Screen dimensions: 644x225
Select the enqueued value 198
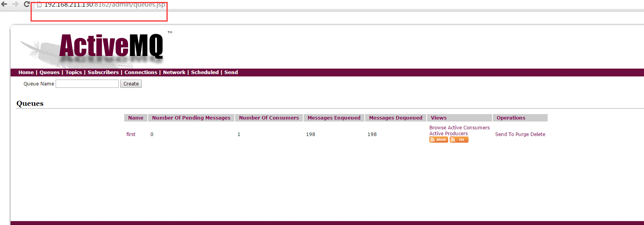click(311, 134)
